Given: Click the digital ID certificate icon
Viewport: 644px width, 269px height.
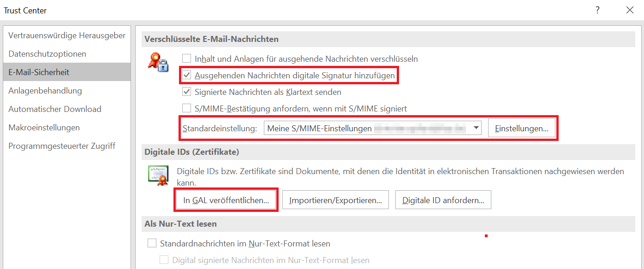Looking at the screenshot, I should click(157, 175).
